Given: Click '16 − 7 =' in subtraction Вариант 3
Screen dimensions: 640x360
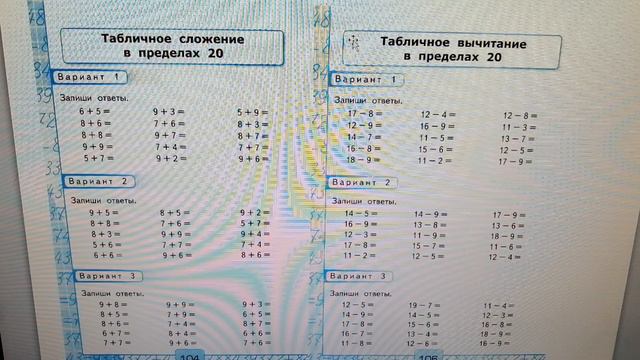Looking at the screenshot, I should coord(357,334).
